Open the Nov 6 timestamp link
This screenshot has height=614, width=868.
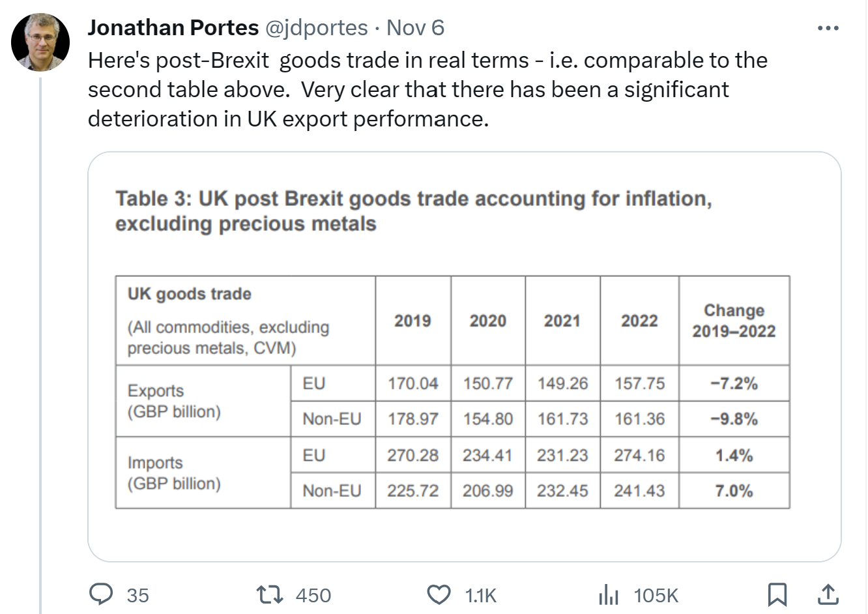[x=415, y=27]
